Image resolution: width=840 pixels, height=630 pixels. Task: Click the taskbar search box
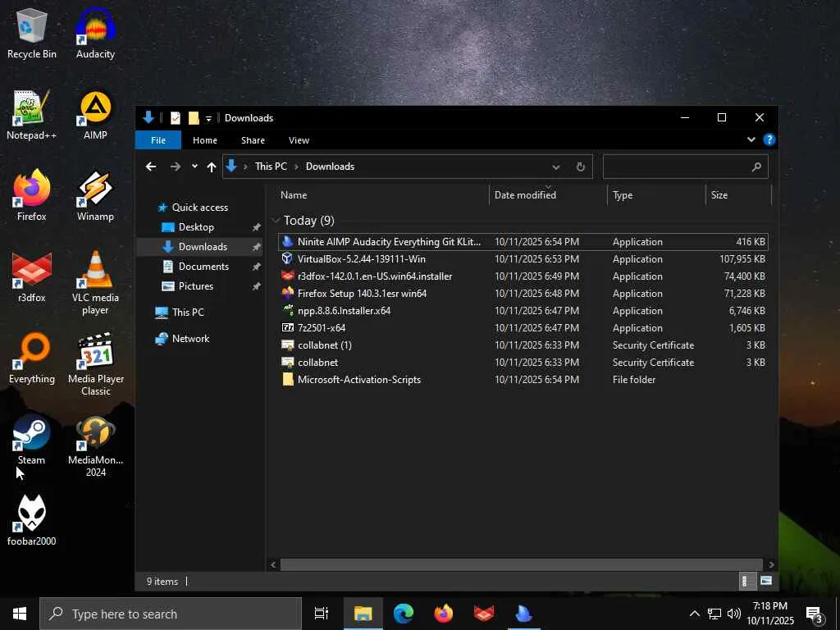tap(171, 614)
